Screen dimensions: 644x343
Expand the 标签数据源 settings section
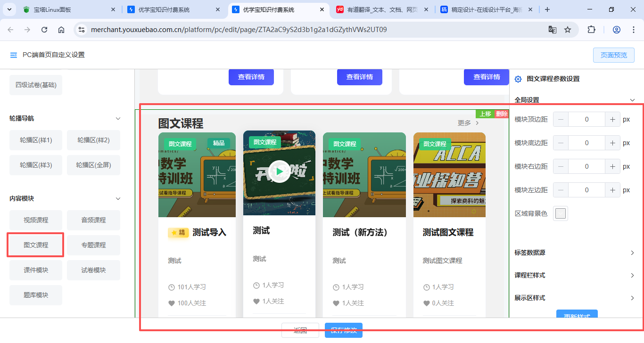point(632,253)
